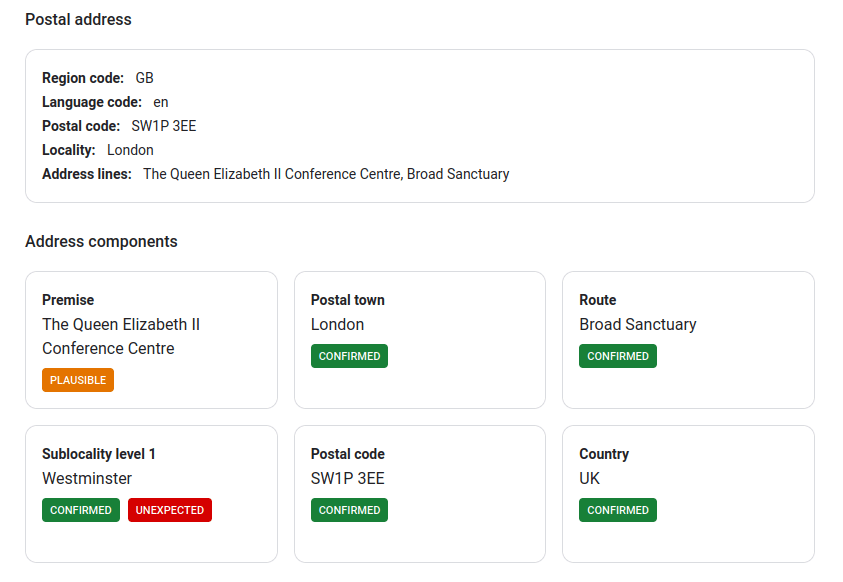Screen dimensions: 843x582
Task: Click the Postal town card heading
Action: click(x=348, y=300)
